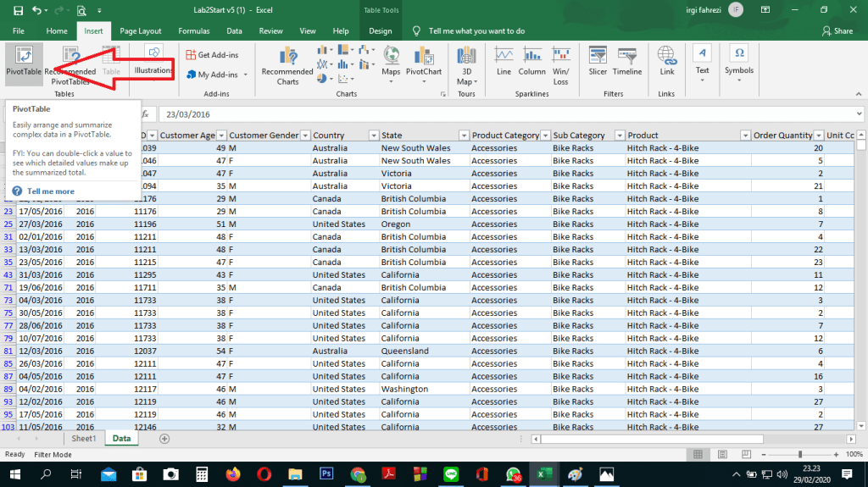The width and height of the screenshot is (868, 487).
Task: Click the Link icon in ribbon
Action: coord(667,61)
